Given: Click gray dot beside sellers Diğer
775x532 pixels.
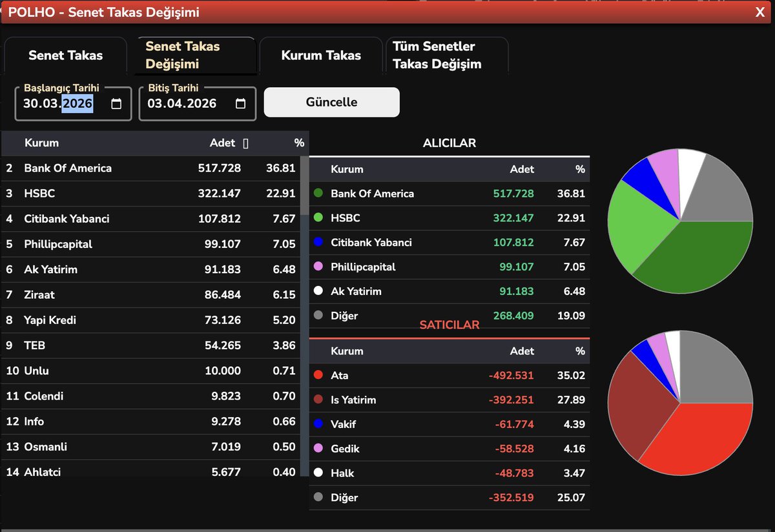Looking at the screenshot, I should 318,498.
